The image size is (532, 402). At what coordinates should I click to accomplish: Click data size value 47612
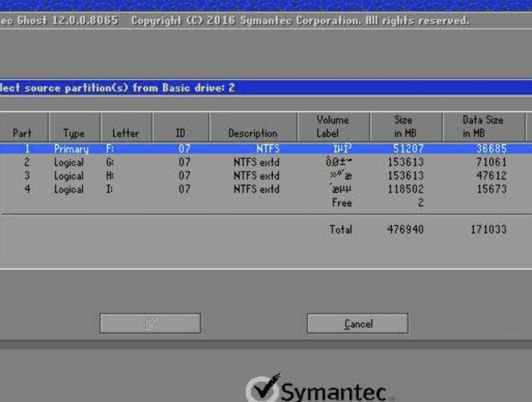pyautogui.click(x=491, y=175)
